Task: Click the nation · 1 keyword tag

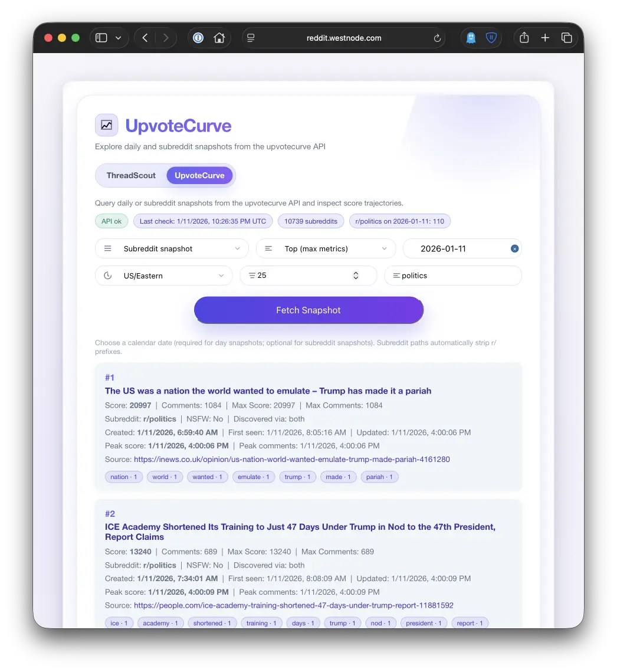Action: tap(124, 477)
